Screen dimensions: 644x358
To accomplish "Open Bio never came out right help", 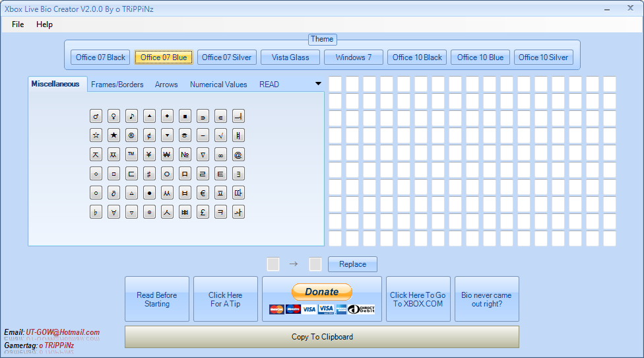I will pos(487,299).
